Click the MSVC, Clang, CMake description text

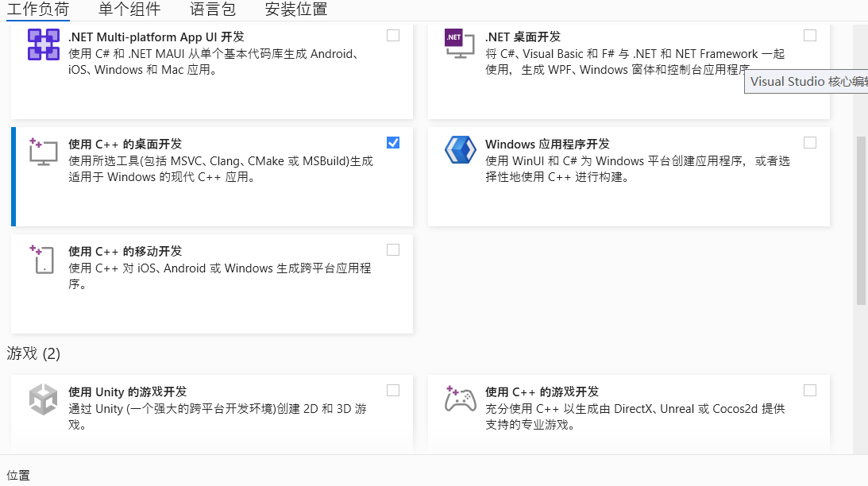[x=221, y=169]
